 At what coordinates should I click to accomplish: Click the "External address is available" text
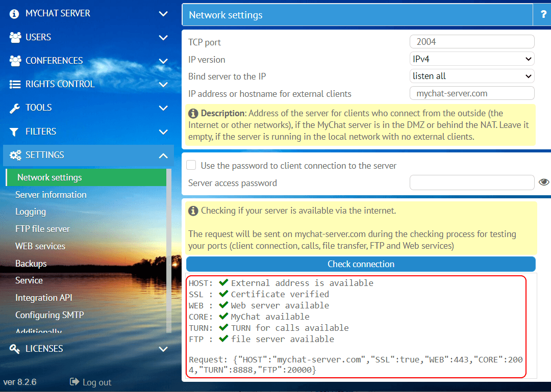click(x=302, y=283)
